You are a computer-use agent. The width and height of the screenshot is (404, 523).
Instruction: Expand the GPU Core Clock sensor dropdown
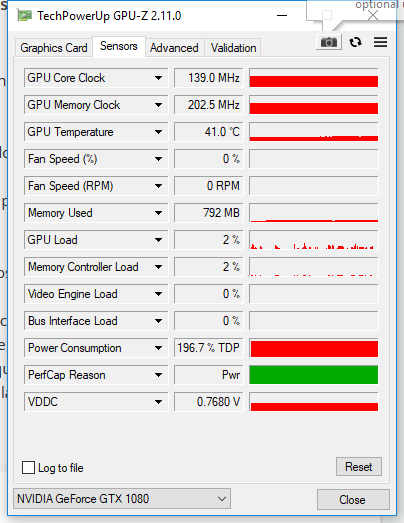158,78
